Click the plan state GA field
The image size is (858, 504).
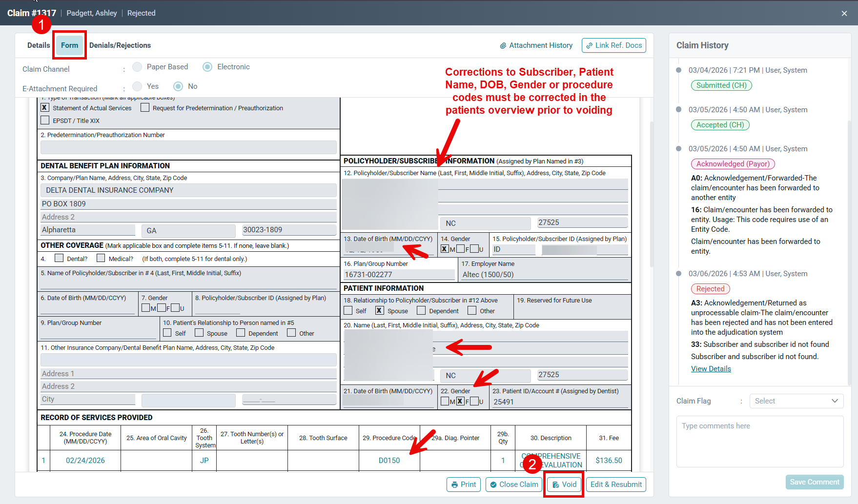coord(188,230)
